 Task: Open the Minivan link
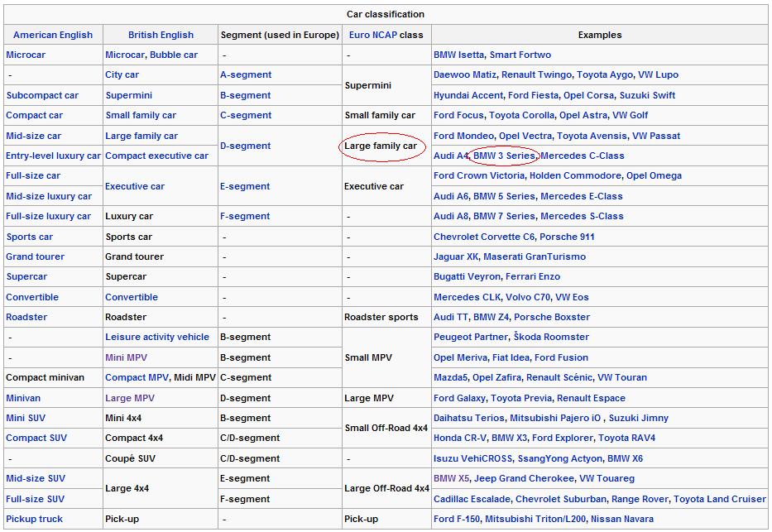coord(23,398)
